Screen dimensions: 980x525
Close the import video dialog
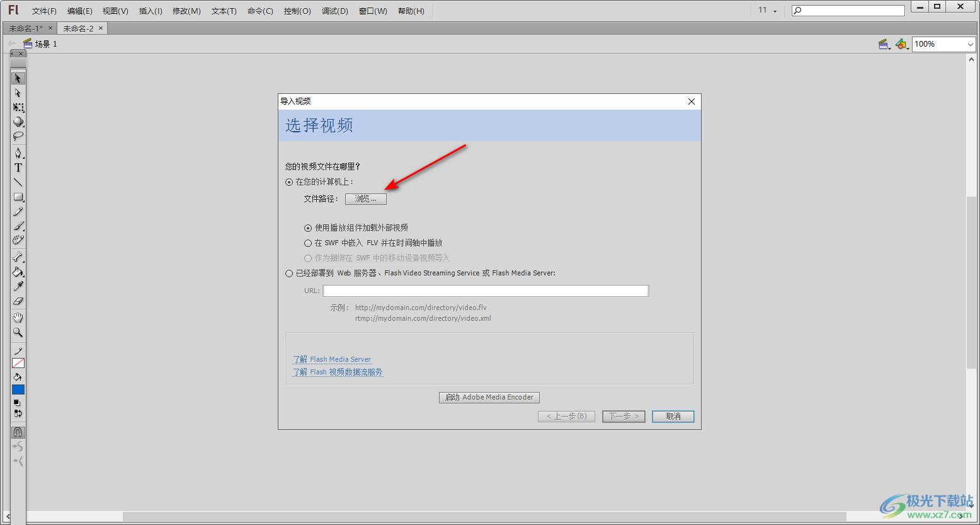click(x=692, y=101)
